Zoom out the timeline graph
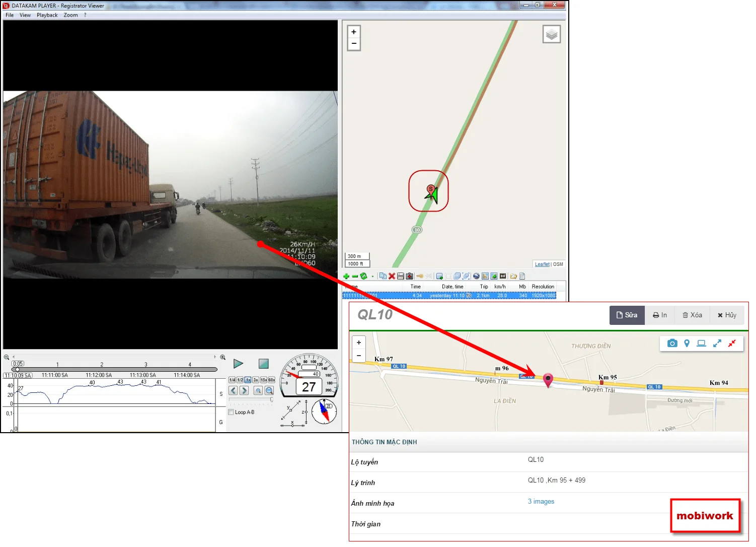Viewport: 756px width, 547px height. (7, 357)
